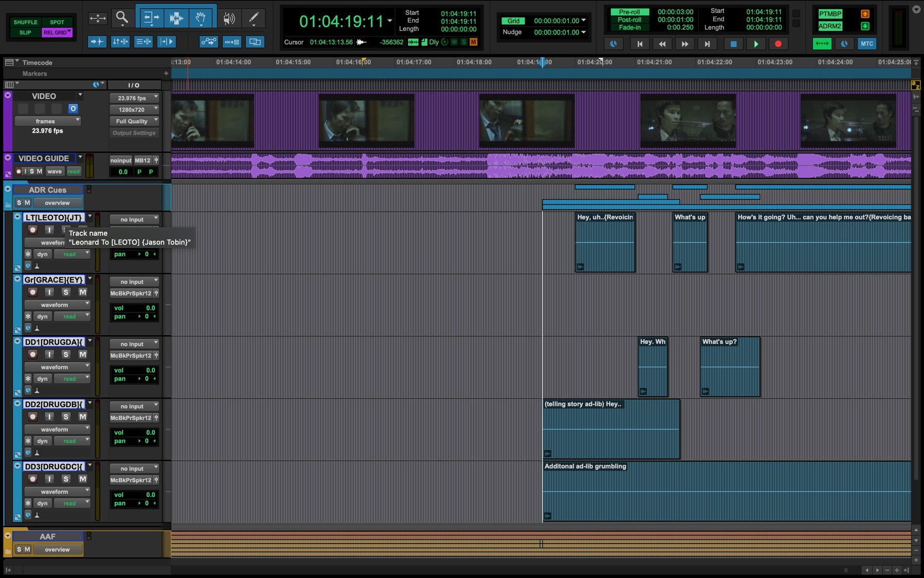Click the orange up-arrow icon beside PTMBP

865,14
